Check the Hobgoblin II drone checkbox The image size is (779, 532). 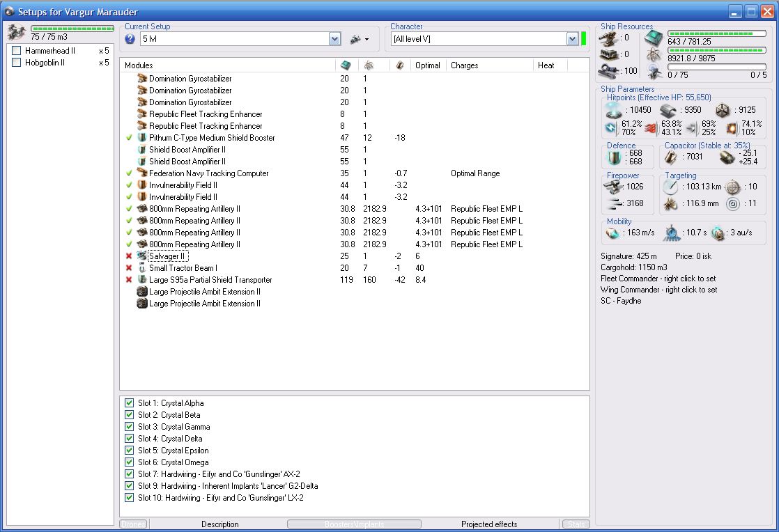click(x=17, y=63)
